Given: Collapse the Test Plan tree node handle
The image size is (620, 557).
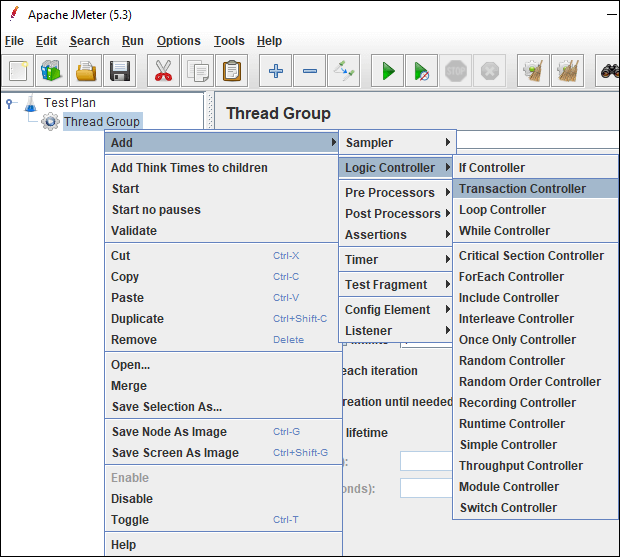Looking at the screenshot, I should (x=9, y=103).
